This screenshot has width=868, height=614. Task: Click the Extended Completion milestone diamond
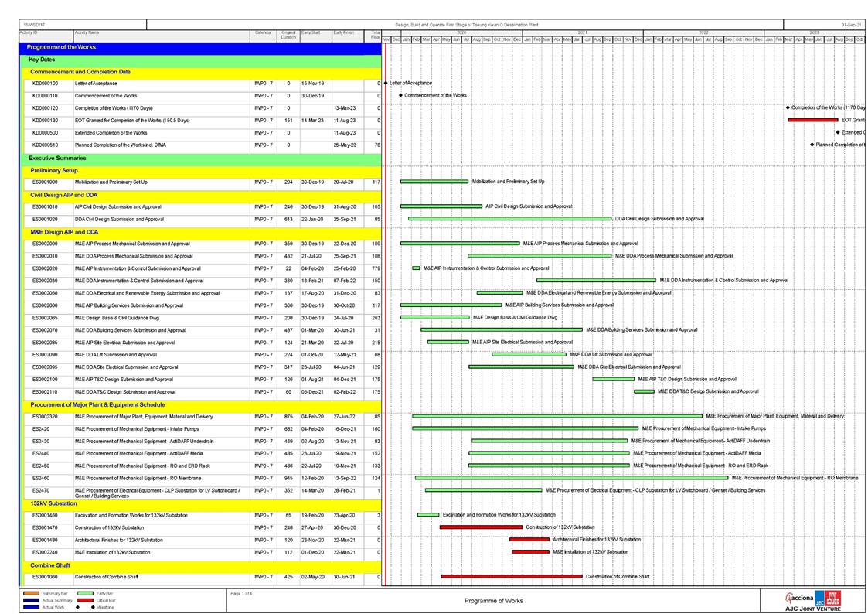click(x=837, y=132)
